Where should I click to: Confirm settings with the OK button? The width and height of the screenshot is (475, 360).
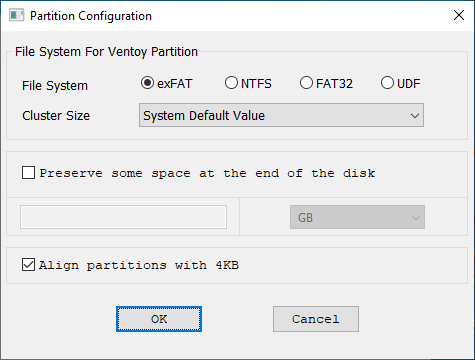159,319
